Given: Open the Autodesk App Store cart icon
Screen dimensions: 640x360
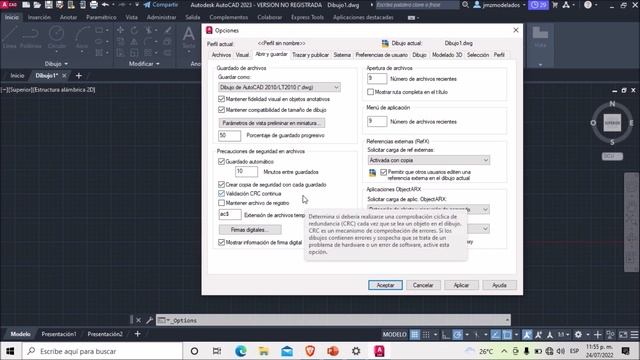Looking at the screenshot, I should [x=555, y=5].
